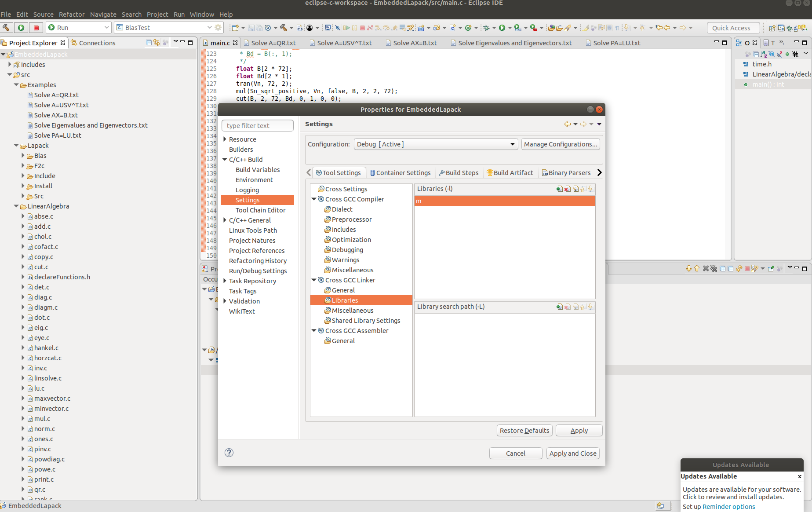Viewport: 812px width, 512px height.
Task: Click the launch Build hammer button
Action: pyautogui.click(x=6, y=27)
